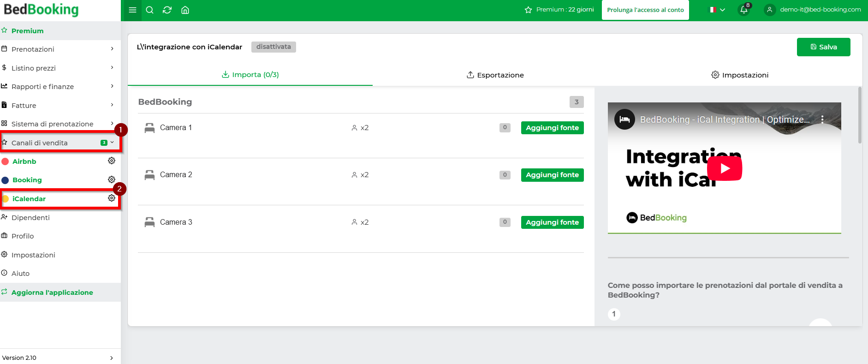Viewport: 868px width, 364px height.
Task: Open iCalendar settings gear icon
Action: (x=112, y=198)
